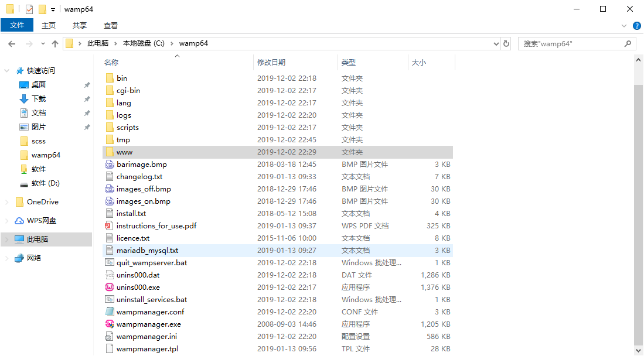Select quit_wampserver.bat file icon
The width and height of the screenshot is (644, 356).
click(109, 263)
